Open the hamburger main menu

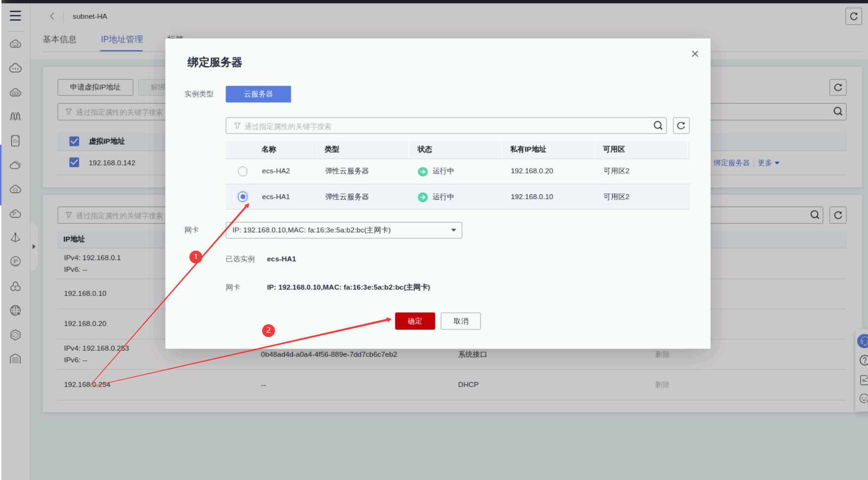tap(15, 16)
